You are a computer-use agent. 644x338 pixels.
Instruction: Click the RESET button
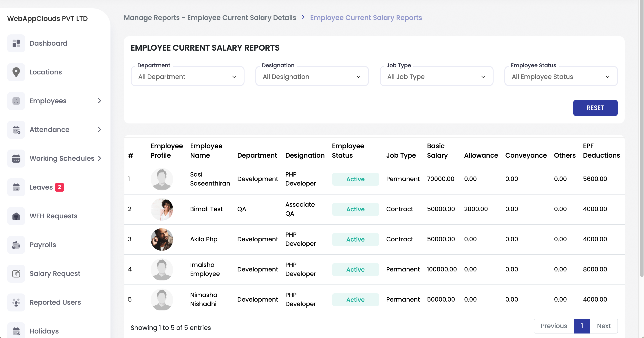coord(595,108)
